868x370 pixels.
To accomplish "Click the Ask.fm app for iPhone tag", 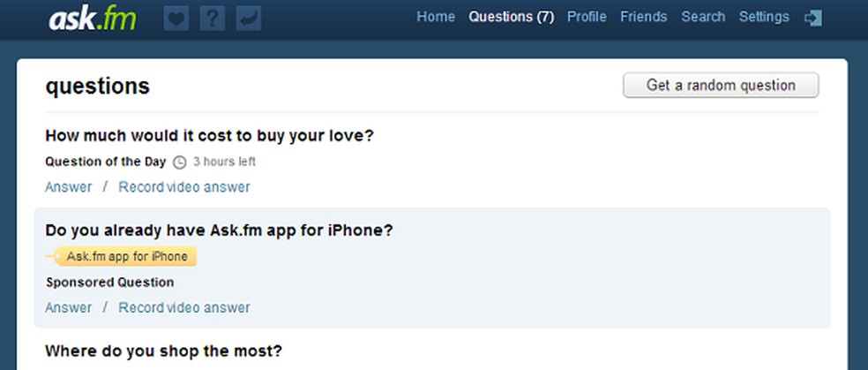I will [x=126, y=257].
